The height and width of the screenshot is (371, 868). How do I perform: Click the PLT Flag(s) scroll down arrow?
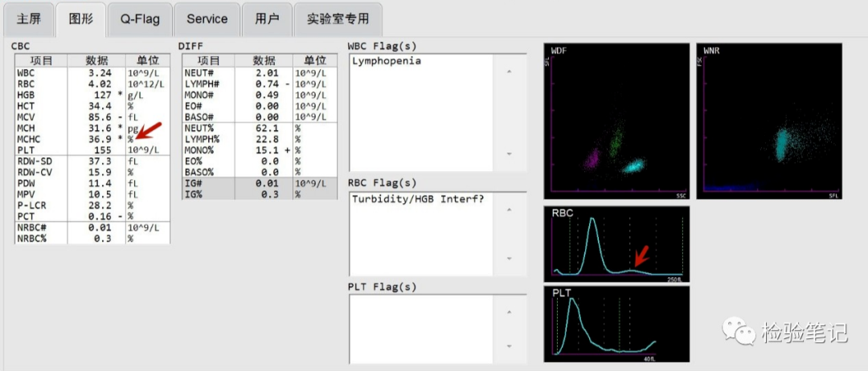[x=510, y=346]
